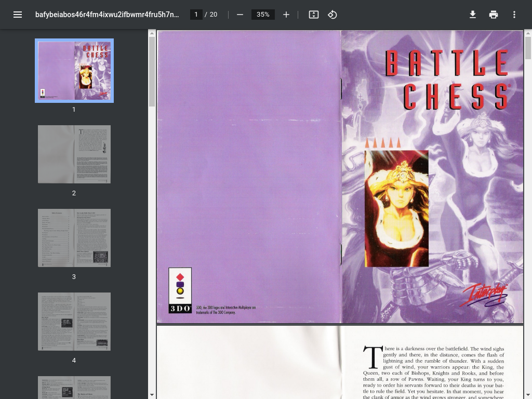Screen dimensions: 532x399
Task: Click the fit to page icon
Action: pos(313,15)
